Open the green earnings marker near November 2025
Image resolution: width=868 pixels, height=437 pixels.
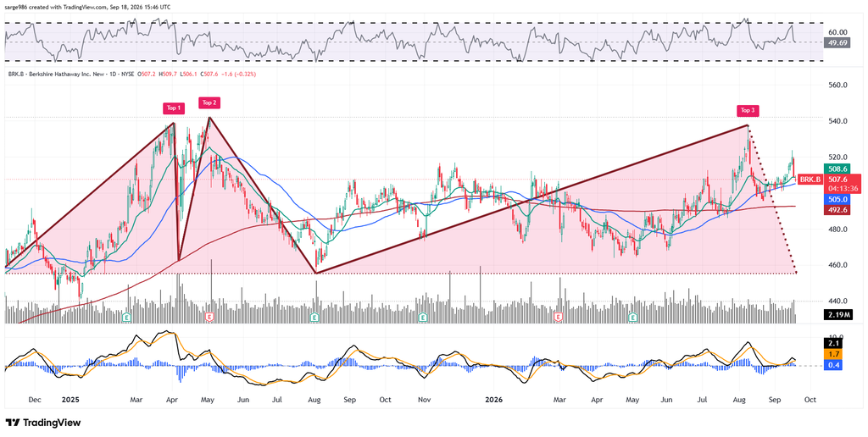tap(424, 317)
